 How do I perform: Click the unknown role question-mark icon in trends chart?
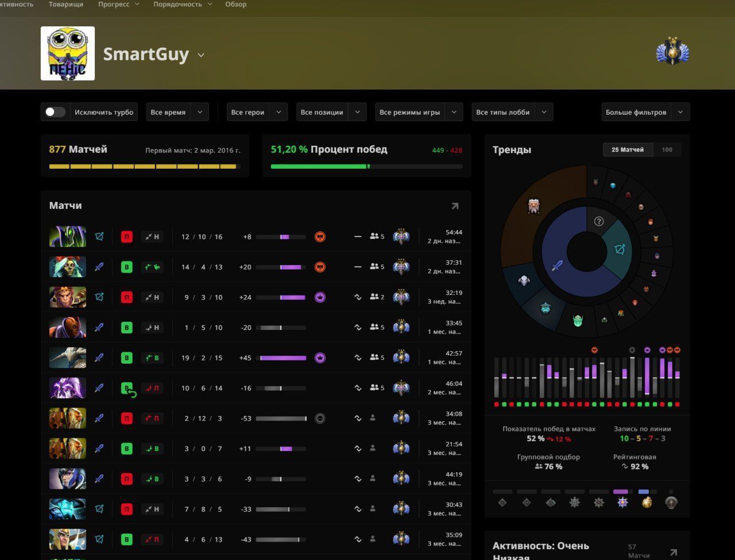click(599, 221)
